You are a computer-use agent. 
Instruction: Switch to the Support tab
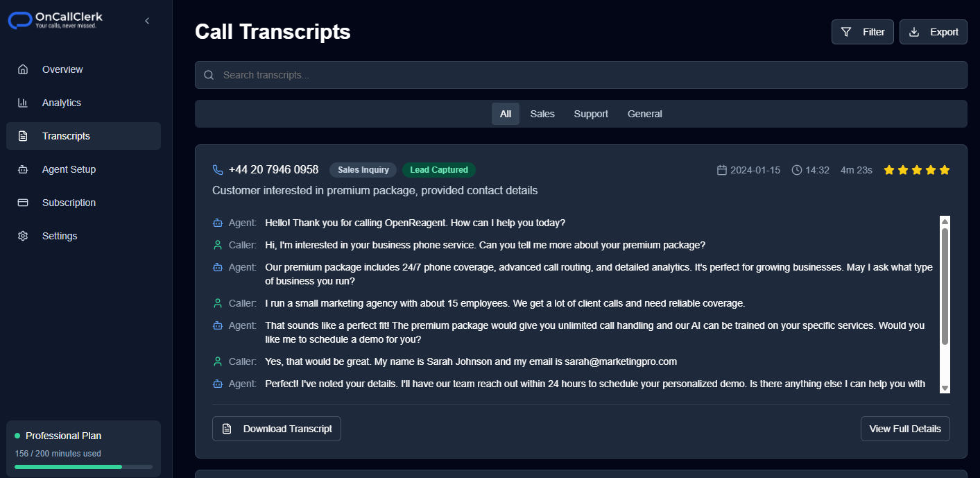590,113
